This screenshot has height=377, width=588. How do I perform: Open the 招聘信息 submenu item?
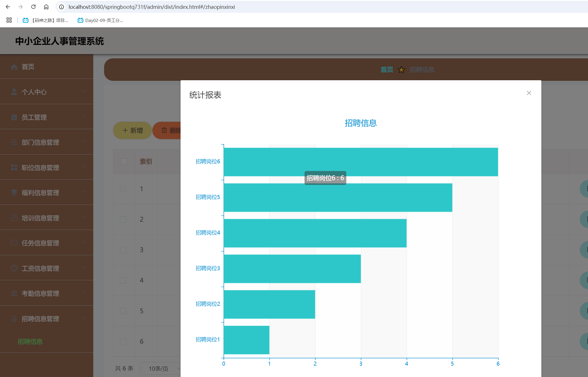point(30,341)
